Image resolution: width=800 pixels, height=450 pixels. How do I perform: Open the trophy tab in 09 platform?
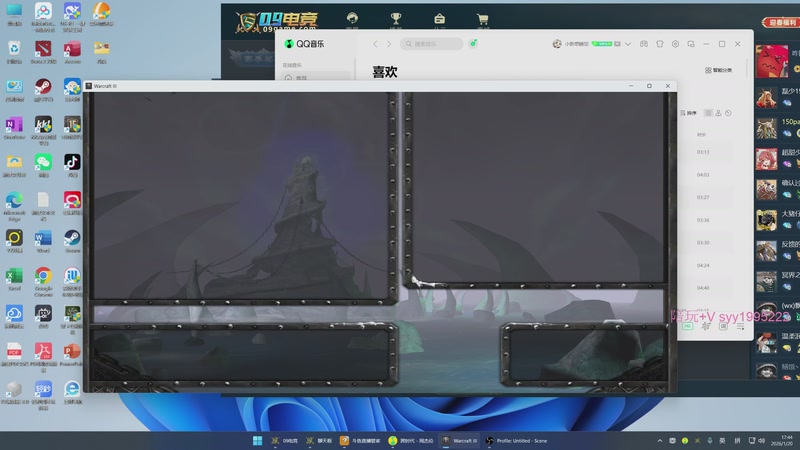tap(395, 20)
